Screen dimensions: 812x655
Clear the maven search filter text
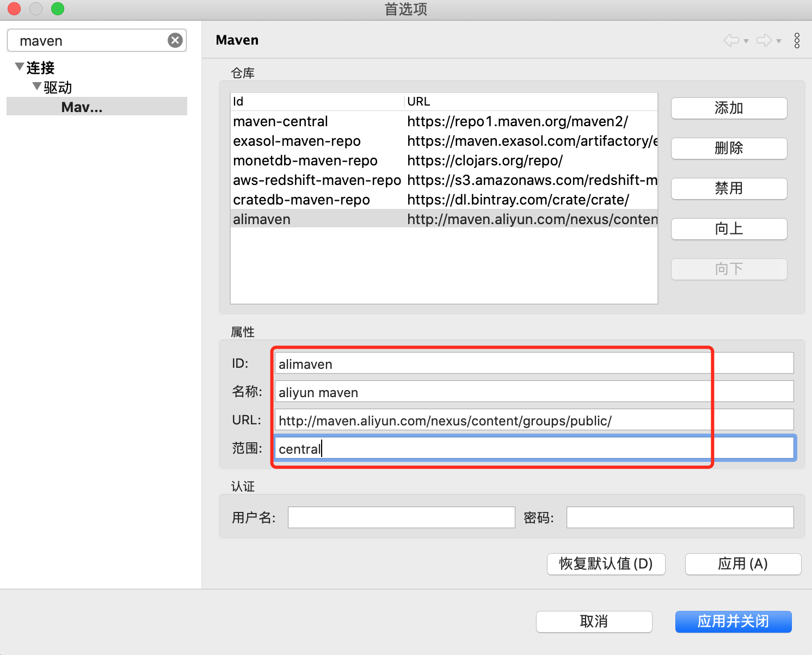click(175, 40)
